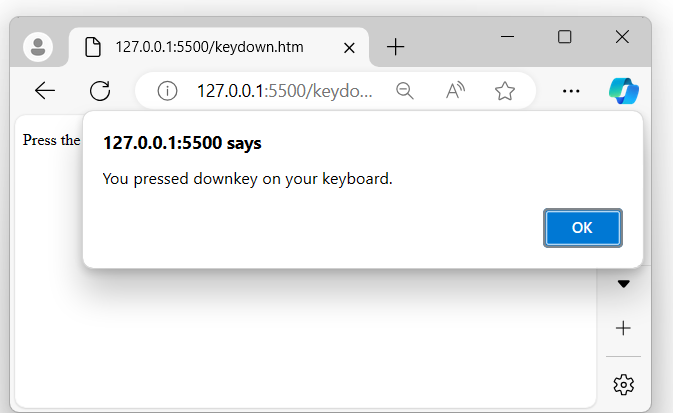
Task: Open a new tab with the plus button
Action: 396,46
